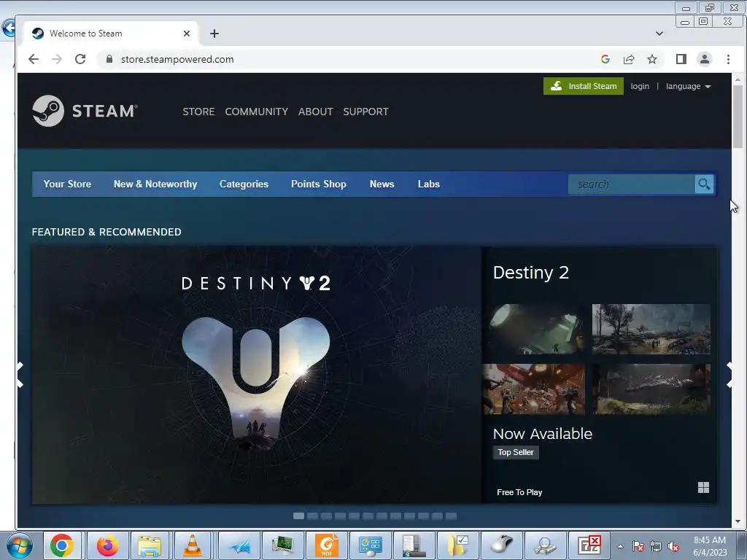Viewport: 747px width, 560px height.
Task: Go to the next featured carousel item
Action: point(729,375)
